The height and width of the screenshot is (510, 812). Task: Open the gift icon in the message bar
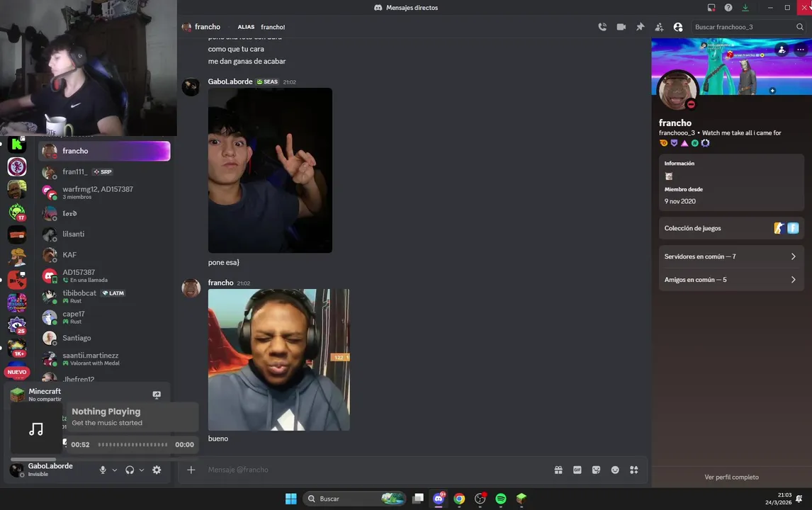click(x=558, y=470)
